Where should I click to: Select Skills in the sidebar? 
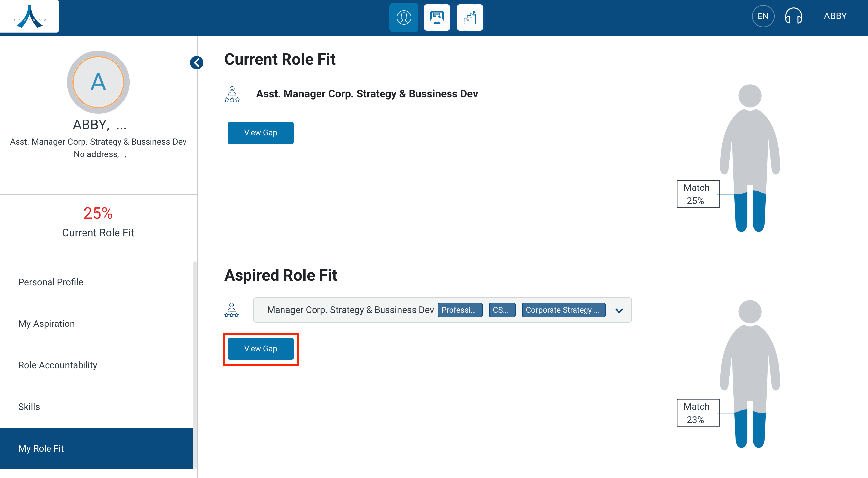click(x=29, y=407)
